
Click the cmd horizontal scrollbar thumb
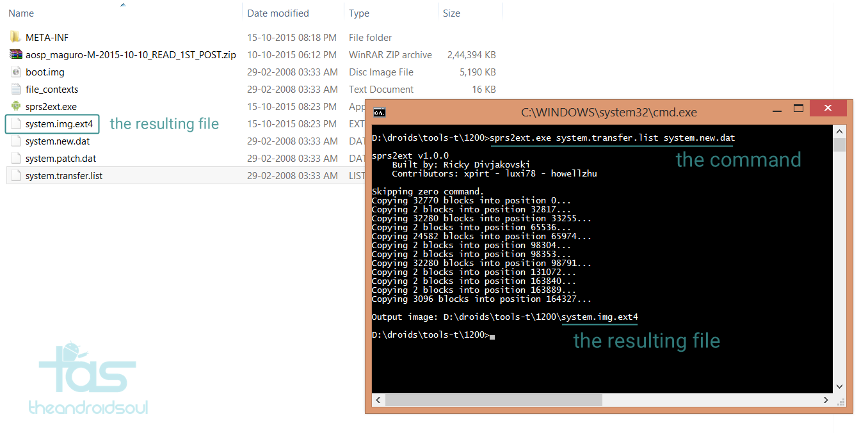tap(493, 400)
